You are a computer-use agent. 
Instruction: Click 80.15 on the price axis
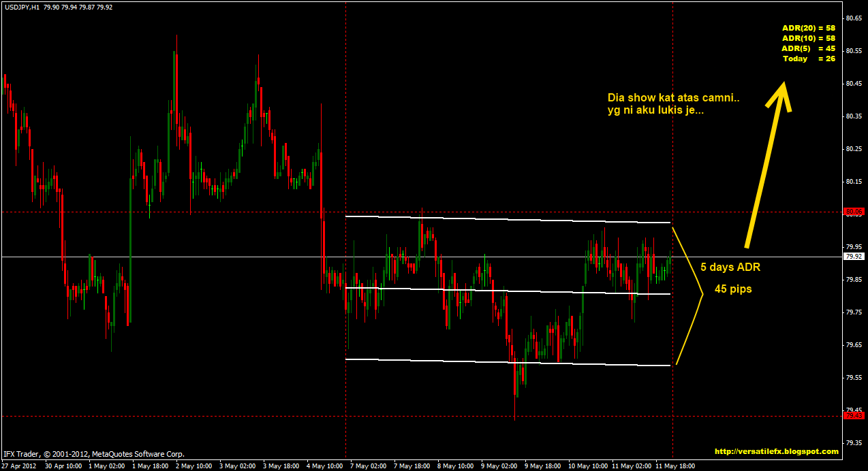pyautogui.click(x=854, y=182)
